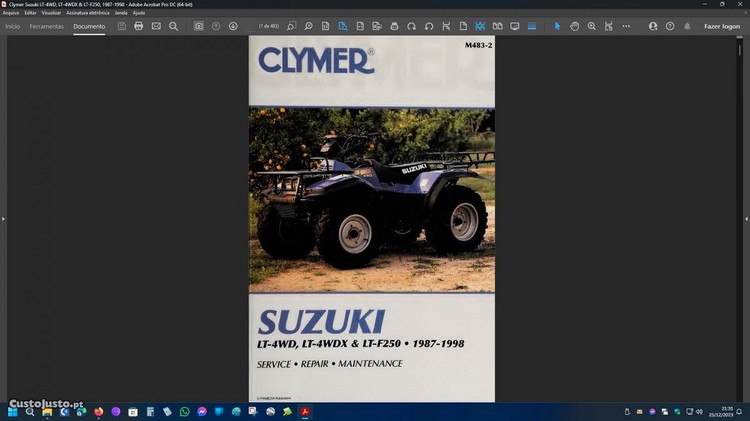This screenshot has height=421, width=750.
Task: Click the page number input field
Action: click(x=270, y=26)
